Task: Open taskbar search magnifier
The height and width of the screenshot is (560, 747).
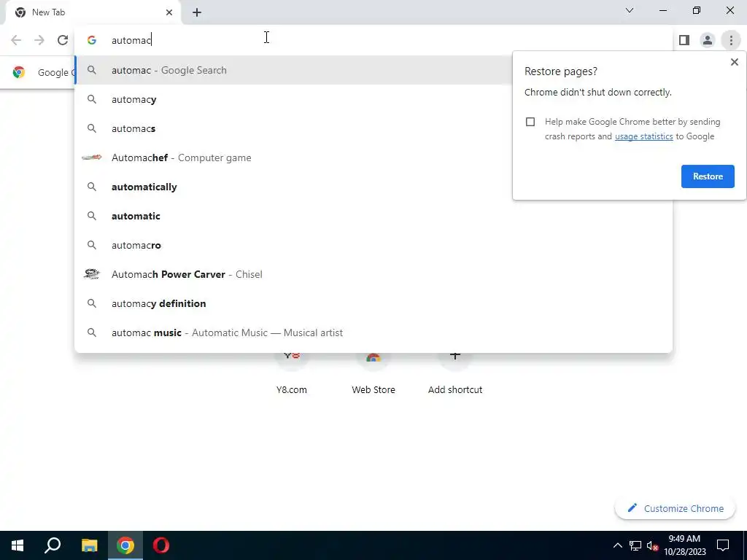Action: click(53, 545)
